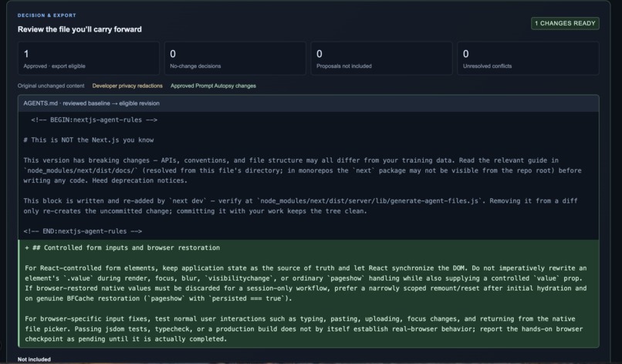Click the AGENTS.md reviewed baseline header
The height and width of the screenshot is (364, 622).
pos(308,103)
